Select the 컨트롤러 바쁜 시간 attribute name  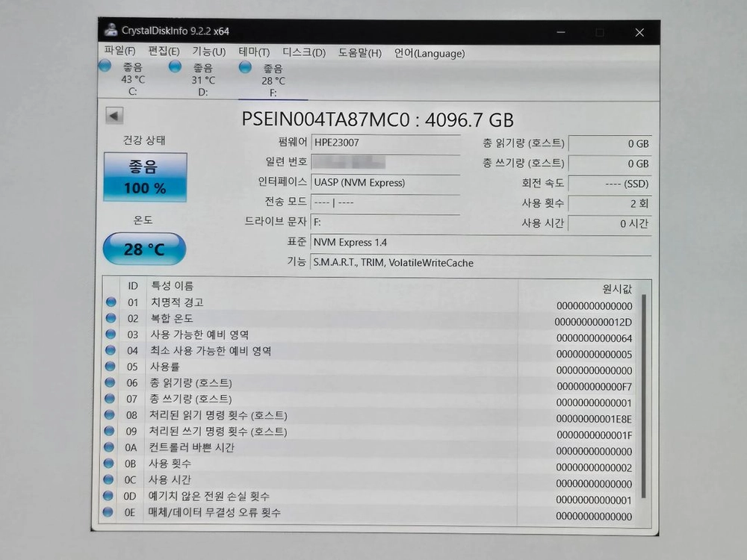[x=191, y=447]
